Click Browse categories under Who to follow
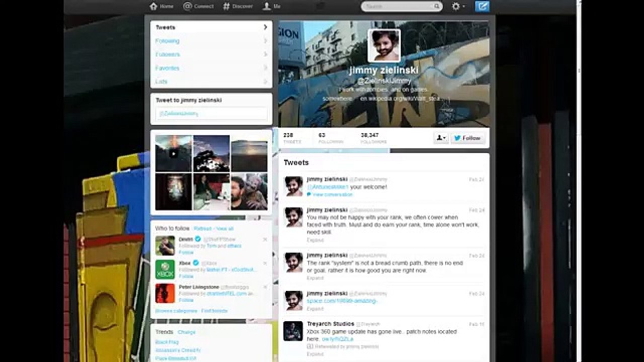This screenshot has height=362, width=644. (176, 311)
